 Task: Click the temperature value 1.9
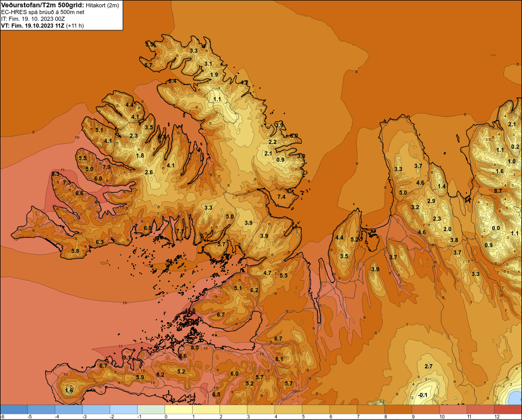(215, 75)
